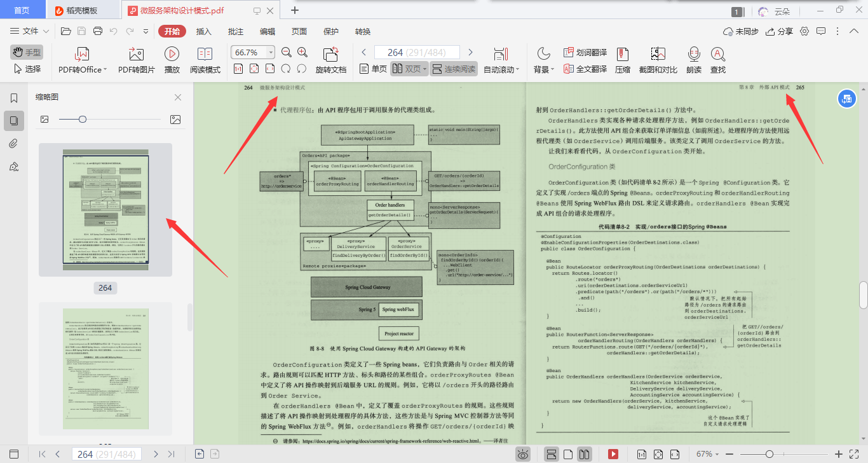Expand the 背景 background dropdown
This screenshot has width=868, height=463.
coord(553,69)
